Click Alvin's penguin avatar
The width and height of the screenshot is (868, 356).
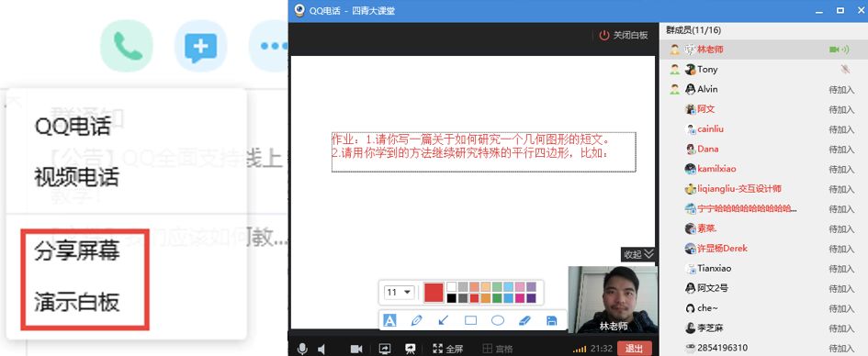(x=691, y=89)
